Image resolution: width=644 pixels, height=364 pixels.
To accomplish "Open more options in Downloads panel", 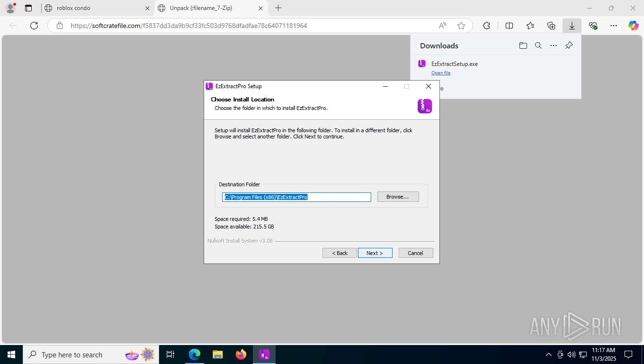I will [554, 45].
